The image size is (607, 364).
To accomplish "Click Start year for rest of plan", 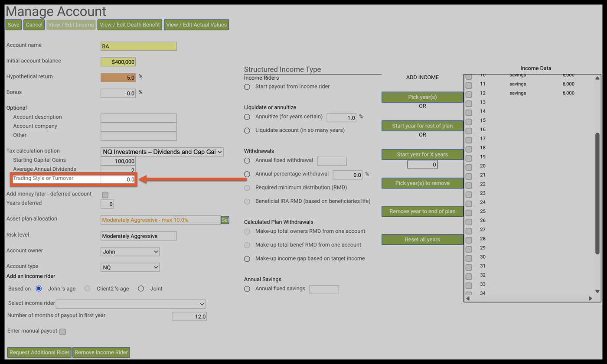I will (422, 126).
